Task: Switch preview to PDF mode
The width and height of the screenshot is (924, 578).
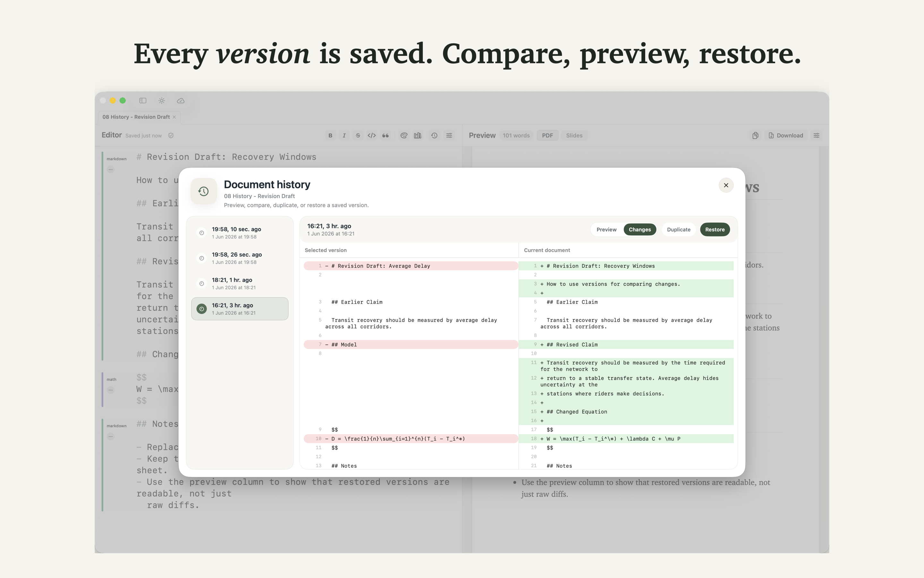Action: 547,135
